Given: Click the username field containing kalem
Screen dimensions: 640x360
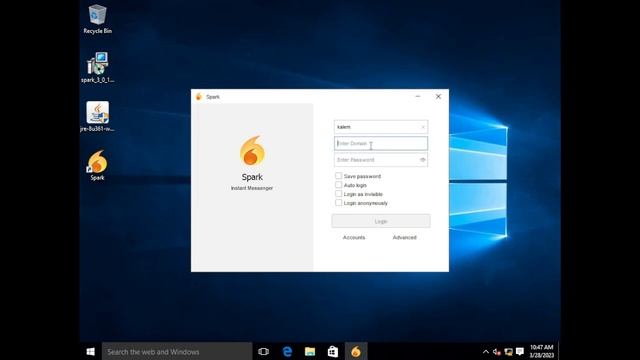Looking at the screenshot, I should click(381, 127).
